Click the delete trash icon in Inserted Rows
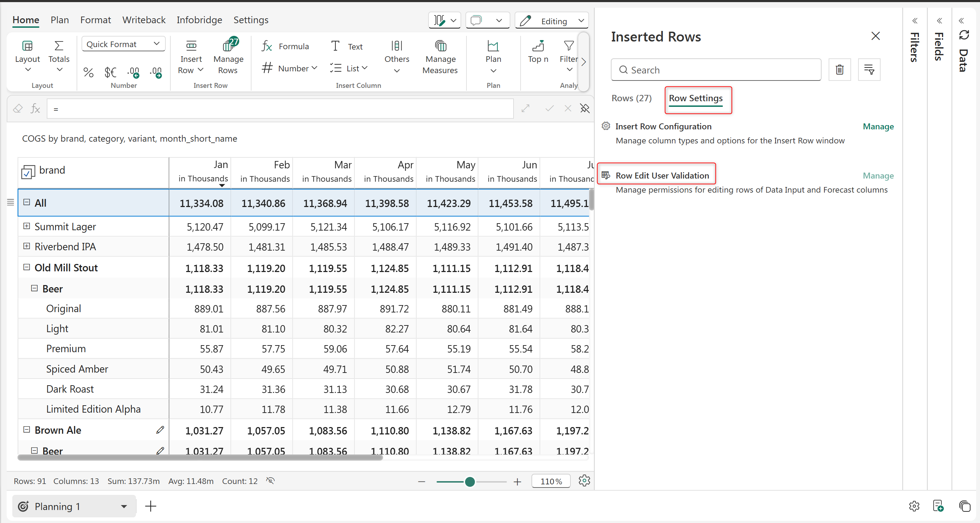Image resolution: width=980 pixels, height=523 pixels. pyautogui.click(x=839, y=70)
